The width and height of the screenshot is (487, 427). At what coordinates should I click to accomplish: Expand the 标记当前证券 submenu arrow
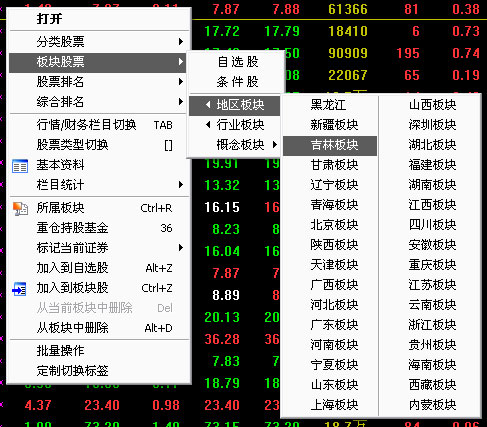(181, 248)
